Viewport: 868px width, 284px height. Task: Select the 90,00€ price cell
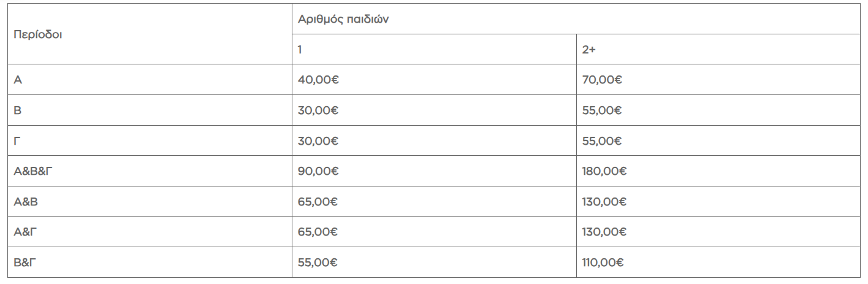pos(318,171)
